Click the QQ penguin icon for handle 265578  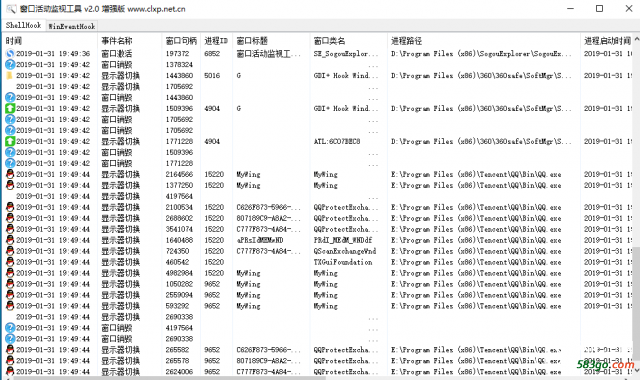pyautogui.click(x=10, y=361)
